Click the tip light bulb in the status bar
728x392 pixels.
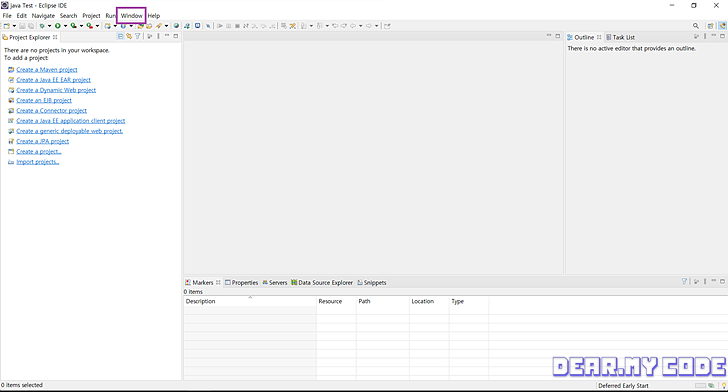pos(724,385)
